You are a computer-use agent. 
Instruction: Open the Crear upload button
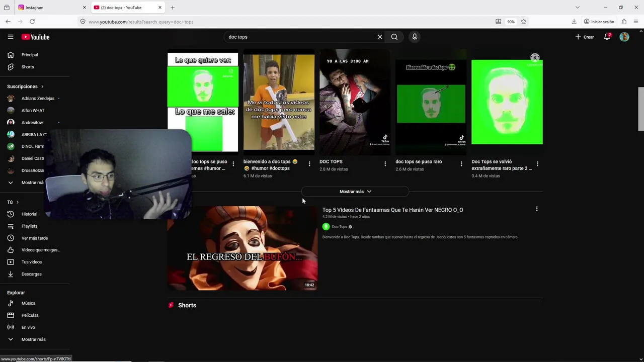tap(585, 37)
